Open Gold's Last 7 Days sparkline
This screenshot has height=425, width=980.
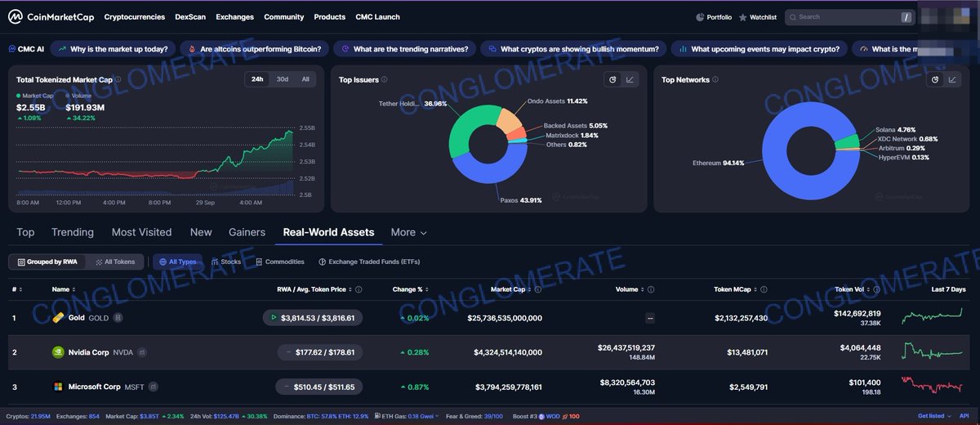click(932, 316)
